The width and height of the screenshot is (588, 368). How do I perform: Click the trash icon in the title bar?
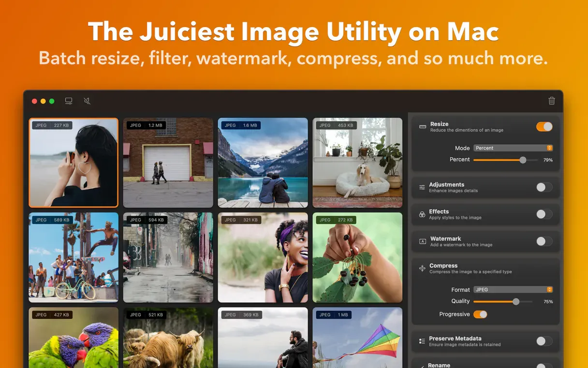[x=551, y=101]
